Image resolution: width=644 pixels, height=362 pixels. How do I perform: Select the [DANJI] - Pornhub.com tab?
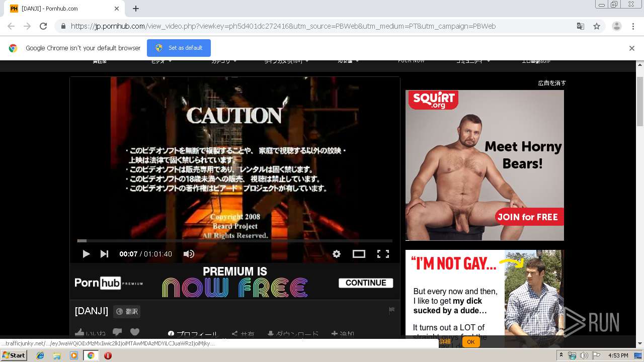64,9
